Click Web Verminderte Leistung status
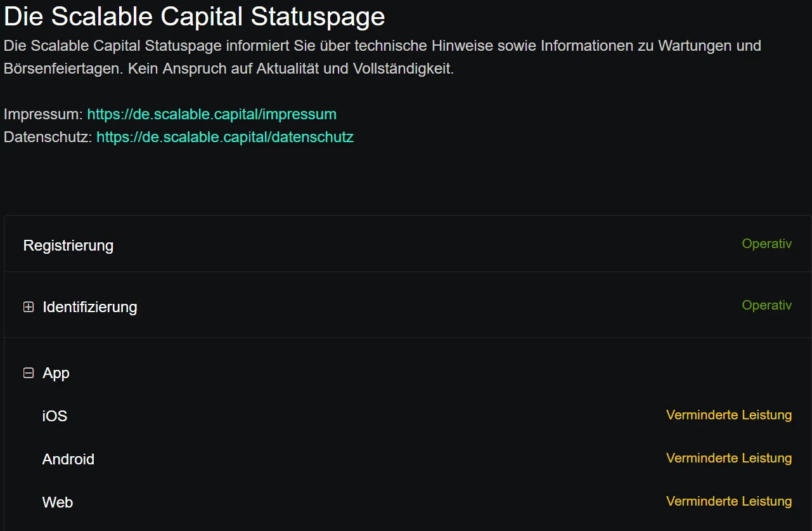This screenshot has width=812, height=531. coord(728,501)
